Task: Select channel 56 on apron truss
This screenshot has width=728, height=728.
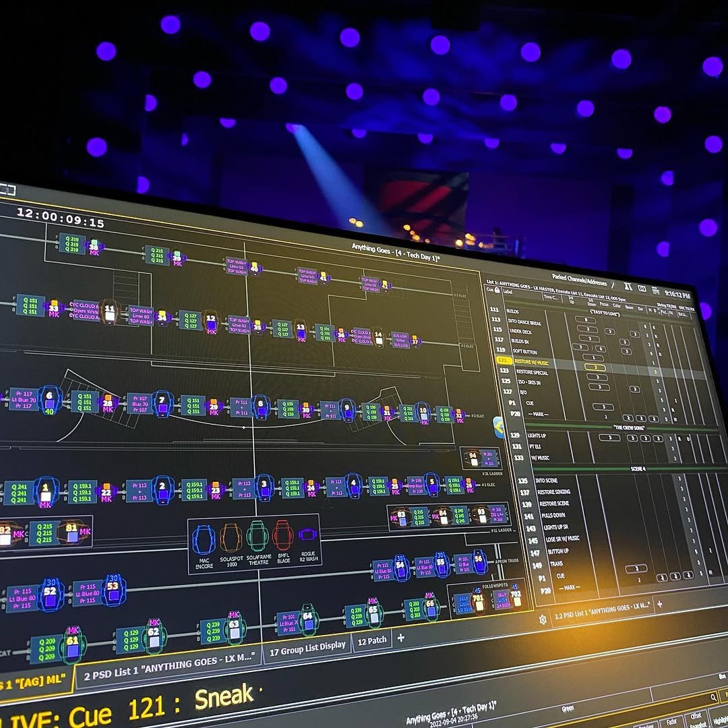Action: point(478,562)
